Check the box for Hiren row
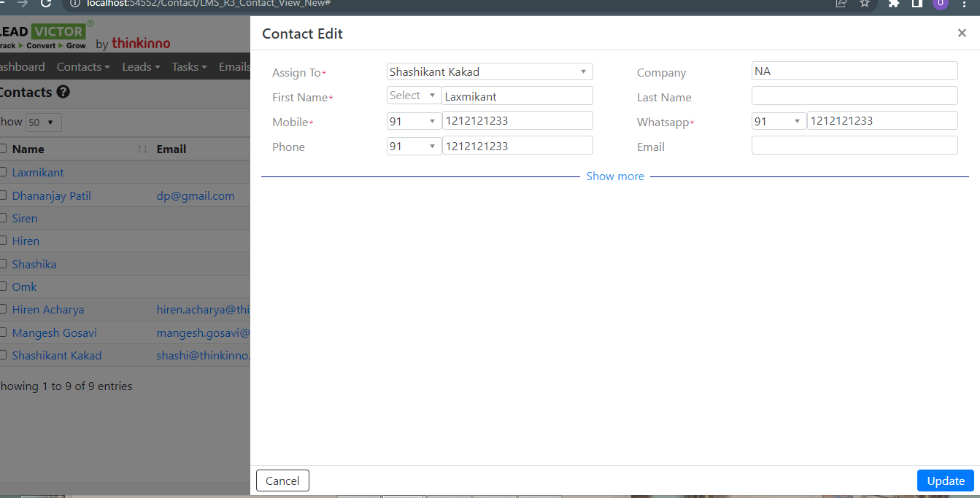The image size is (980, 498). coord(3,241)
